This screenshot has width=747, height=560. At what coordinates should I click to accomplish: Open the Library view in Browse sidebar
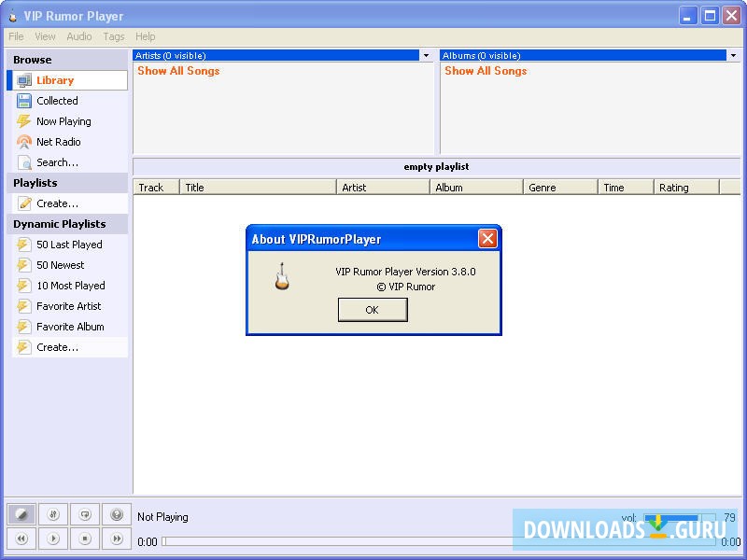click(67, 80)
